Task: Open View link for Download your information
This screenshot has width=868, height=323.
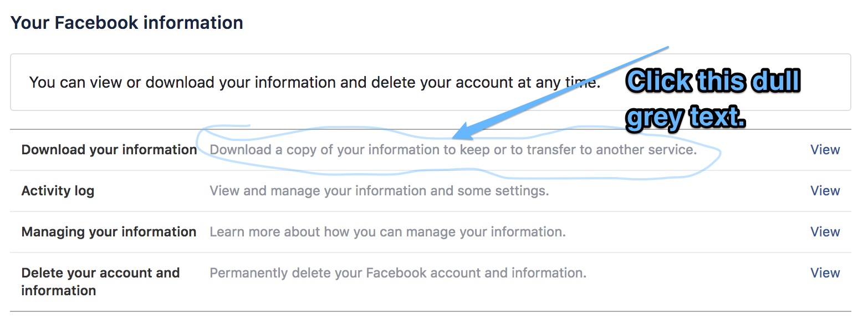Action: 825,150
